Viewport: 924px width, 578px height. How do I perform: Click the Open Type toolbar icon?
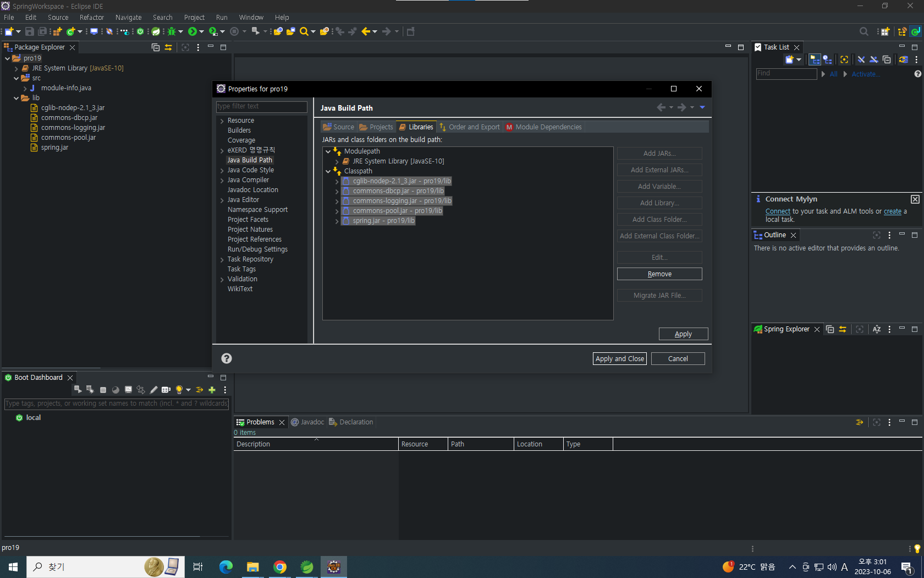(x=278, y=31)
